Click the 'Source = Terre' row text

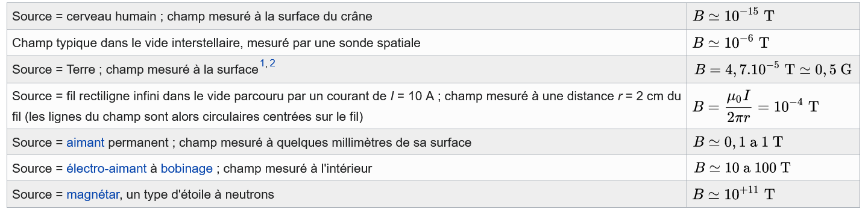[x=135, y=69]
